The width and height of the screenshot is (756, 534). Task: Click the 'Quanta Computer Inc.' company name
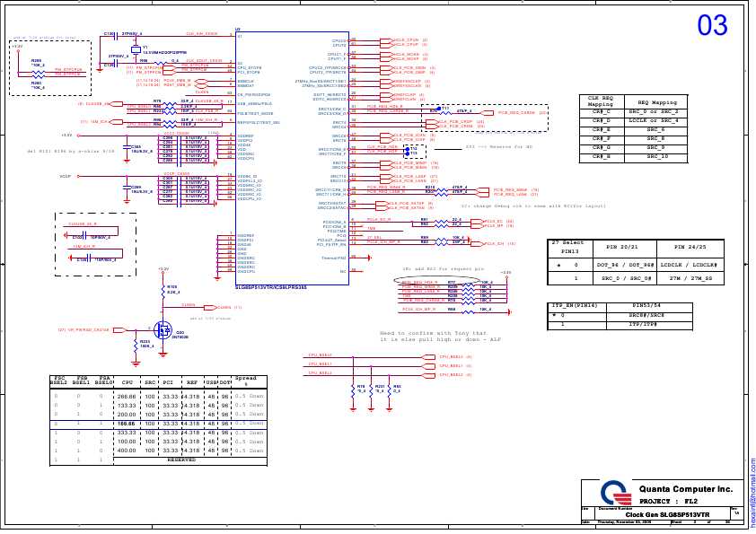coord(686,489)
